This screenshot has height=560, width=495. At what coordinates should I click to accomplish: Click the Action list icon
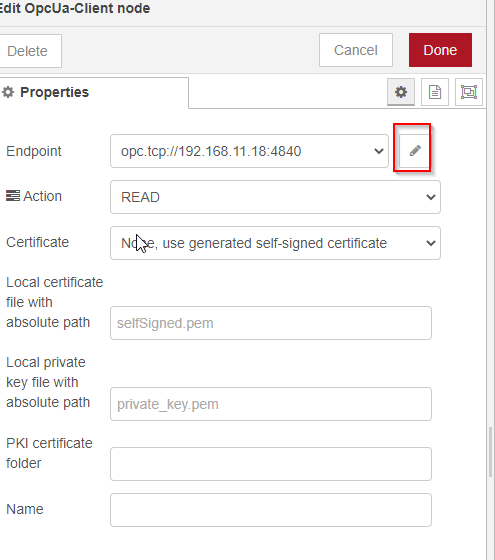point(13,196)
